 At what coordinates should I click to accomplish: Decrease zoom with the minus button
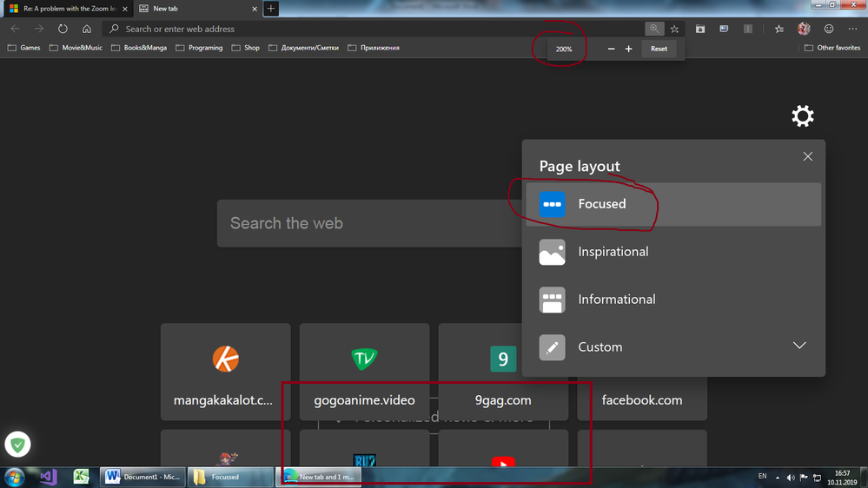click(x=611, y=49)
